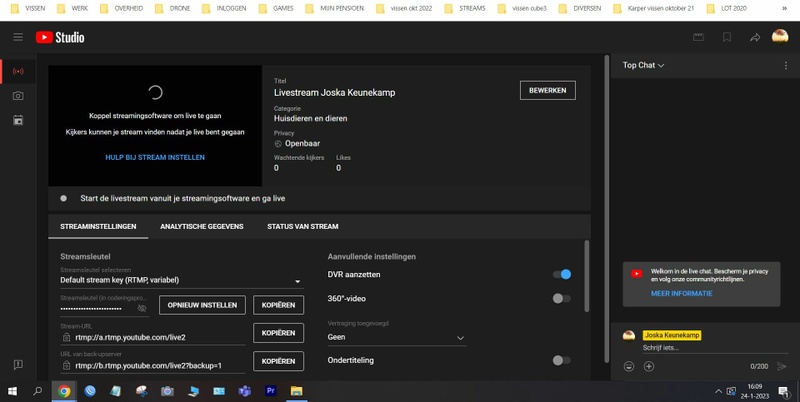The height and width of the screenshot is (402, 800).
Task: Show hidden system tray icons
Action: [718, 391]
